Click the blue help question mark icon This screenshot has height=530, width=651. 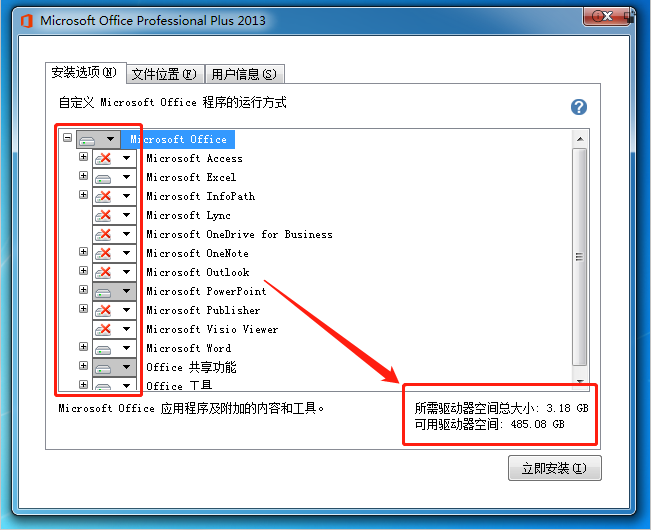point(579,107)
